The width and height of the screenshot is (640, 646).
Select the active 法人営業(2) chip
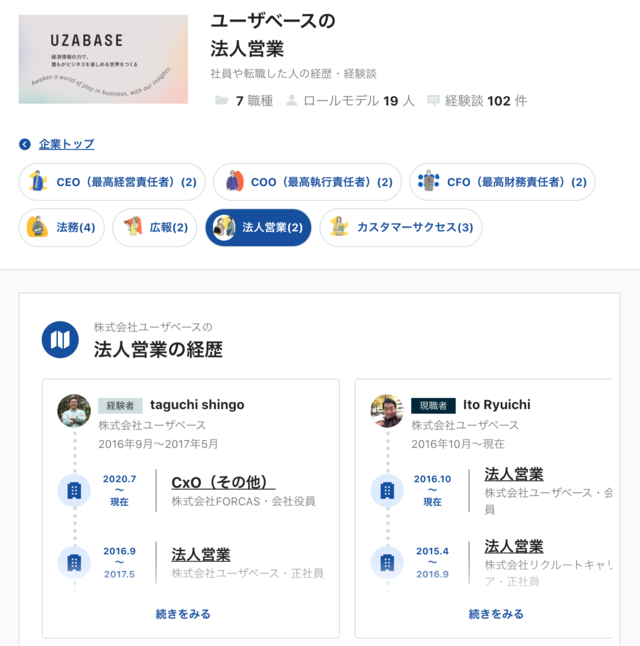pyautogui.click(x=258, y=227)
